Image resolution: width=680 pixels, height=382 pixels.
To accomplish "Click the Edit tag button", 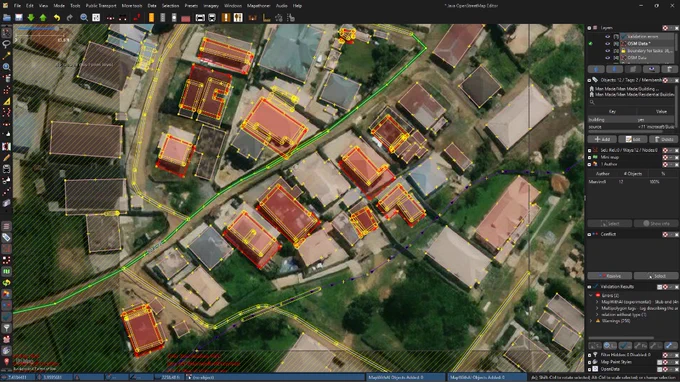I will click(x=633, y=139).
